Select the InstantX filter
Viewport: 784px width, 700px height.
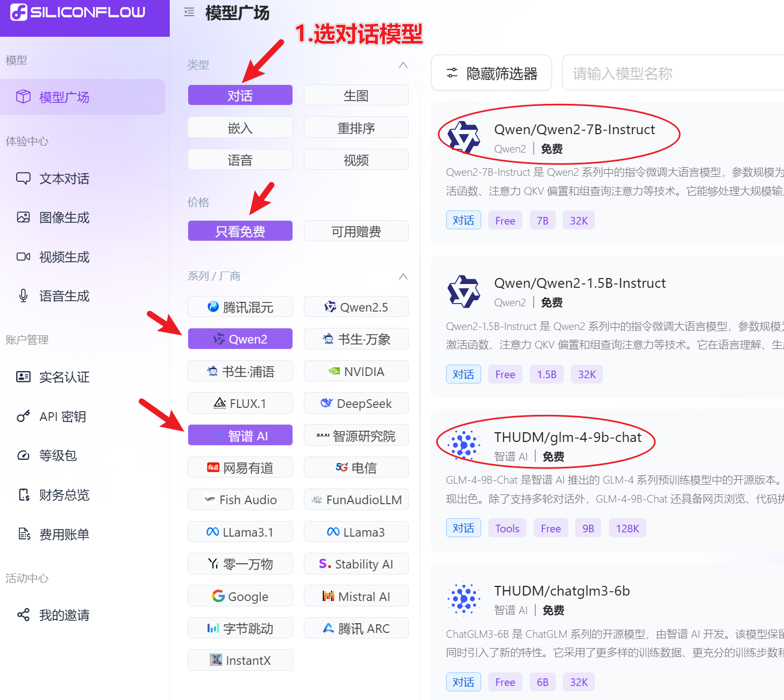pos(240,660)
